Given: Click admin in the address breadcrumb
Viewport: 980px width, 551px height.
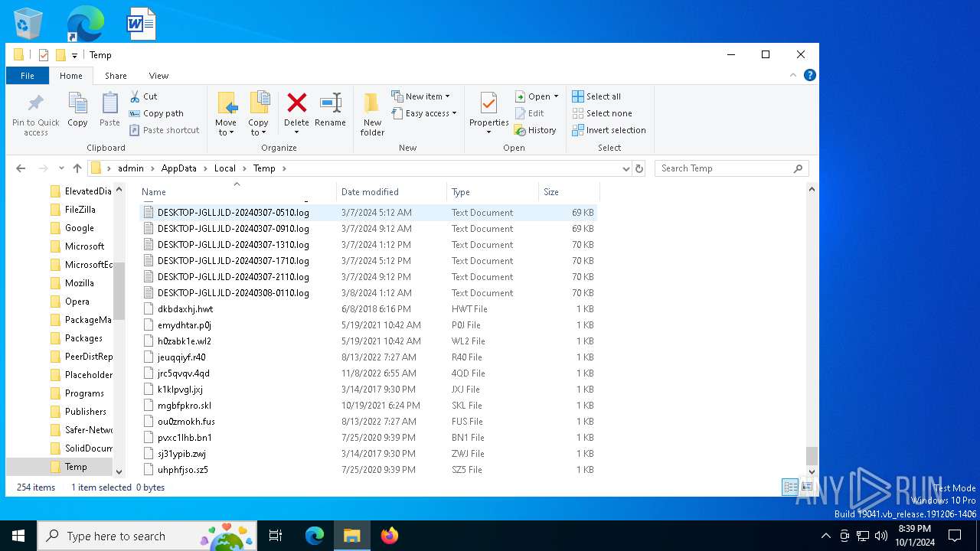Looking at the screenshot, I should point(131,168).
